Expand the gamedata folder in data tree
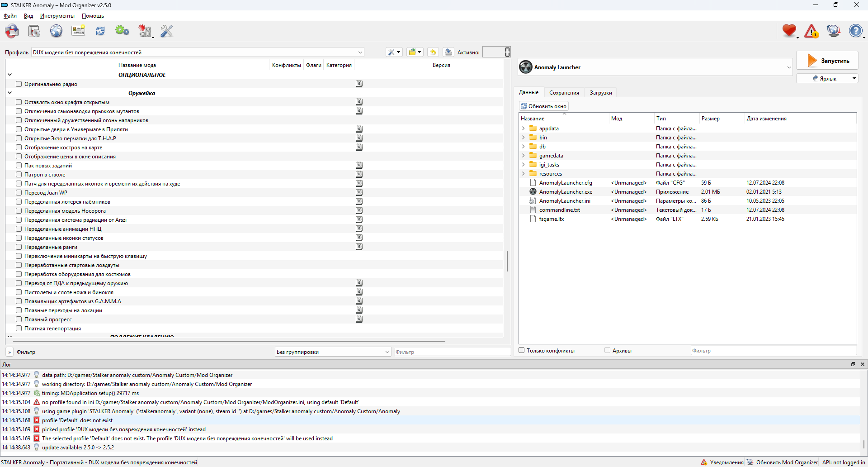This screenshot has width=868, height=467. pyautogui.click(x=524, y=156)
